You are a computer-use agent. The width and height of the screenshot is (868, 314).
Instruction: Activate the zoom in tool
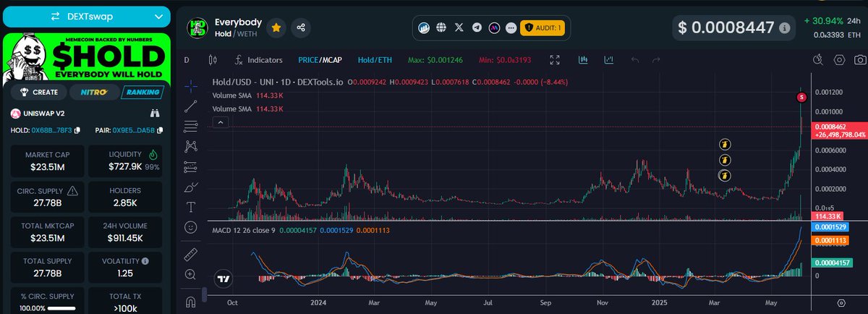pos(191,274)
